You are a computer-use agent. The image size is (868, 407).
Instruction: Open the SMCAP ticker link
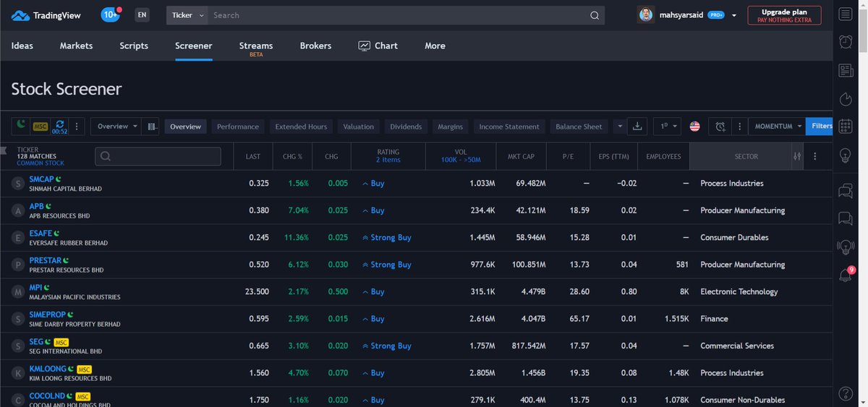(41, 179)
